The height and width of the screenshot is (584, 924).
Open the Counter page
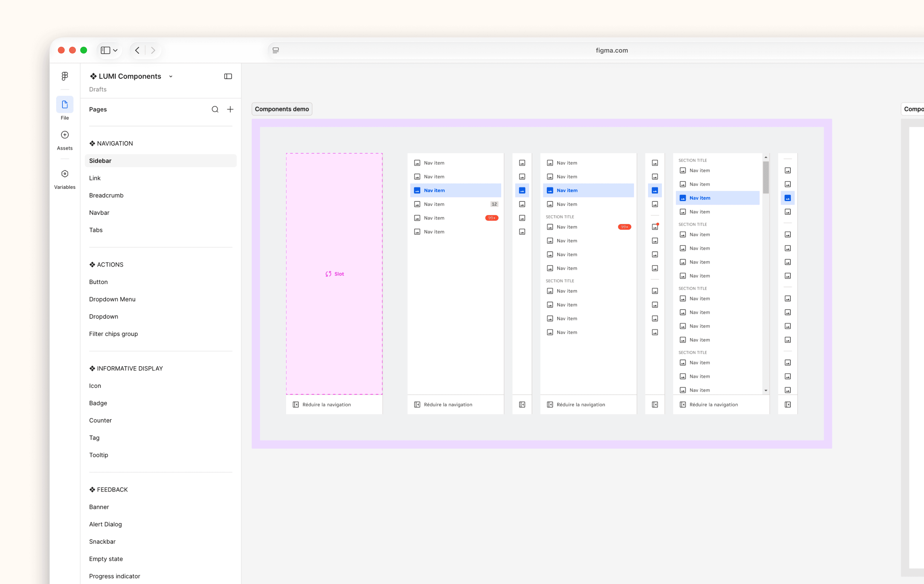[100, 420]
